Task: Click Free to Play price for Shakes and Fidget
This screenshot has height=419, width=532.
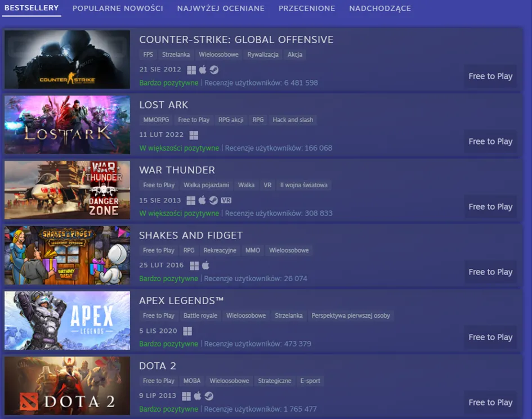Action: [490, 272]
